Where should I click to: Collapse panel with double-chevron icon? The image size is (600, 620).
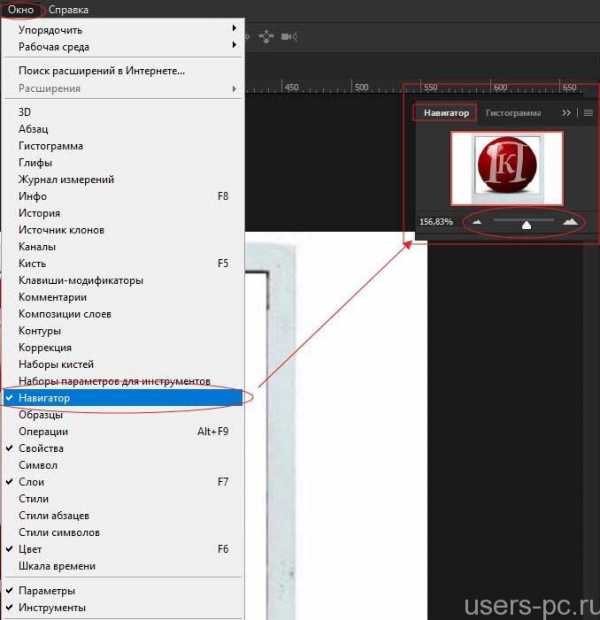click(566, 113)
